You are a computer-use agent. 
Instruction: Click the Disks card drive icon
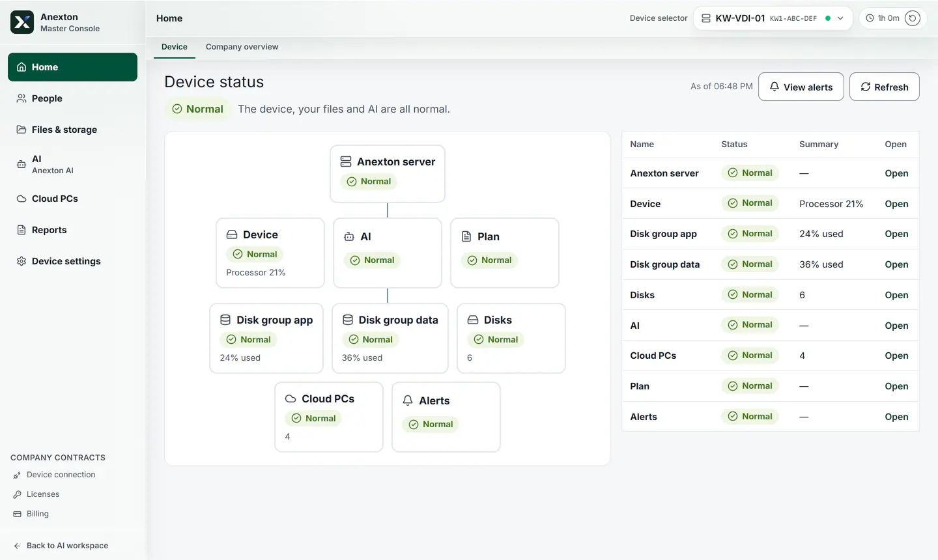tap(473, 320)
